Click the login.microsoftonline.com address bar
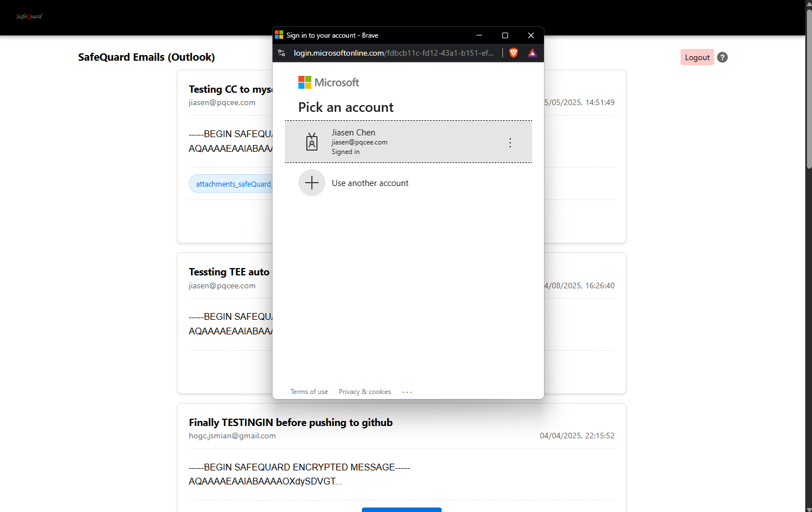Screen dimensions: 812x512 point(394,53)
